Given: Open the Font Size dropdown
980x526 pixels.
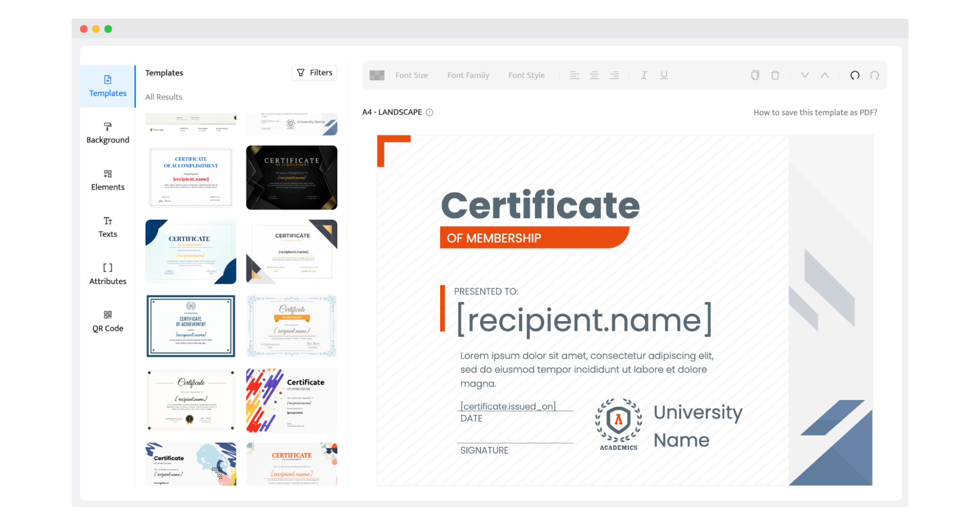Looking at the screenshot, I should pos(411,75).
